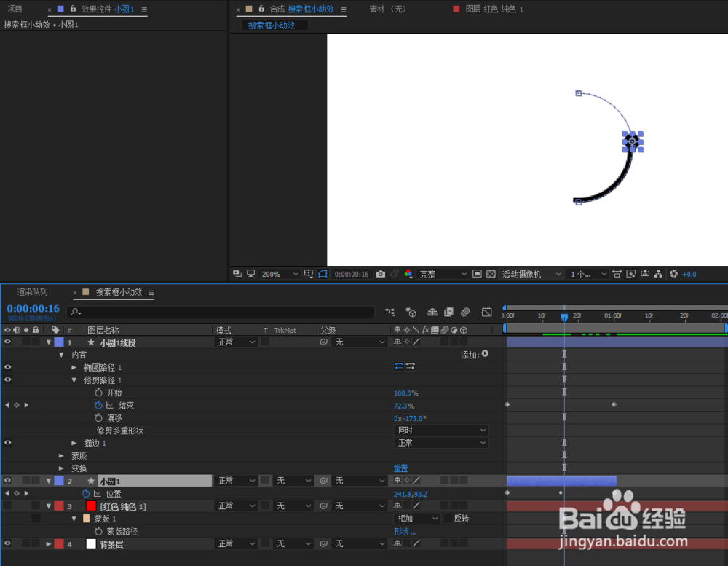Click the 搜索框小动效 composition breadcrumb button
Screen dimensions: 728x566
point(274,25)
